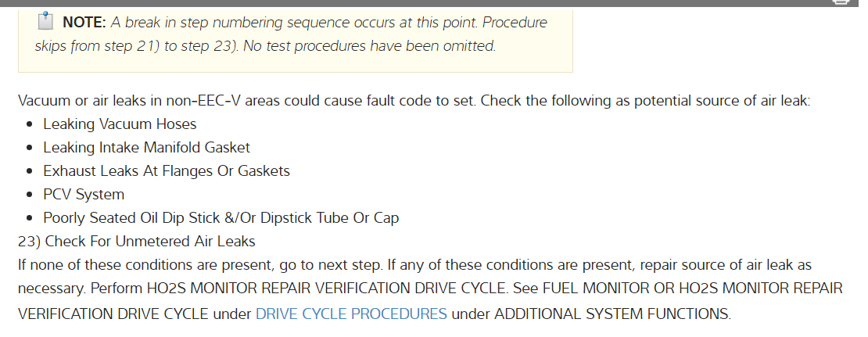Image resolution: width=868 pixels, height=337 pixels.
Task: Click the bold NOTE: label
Action: 84,22
